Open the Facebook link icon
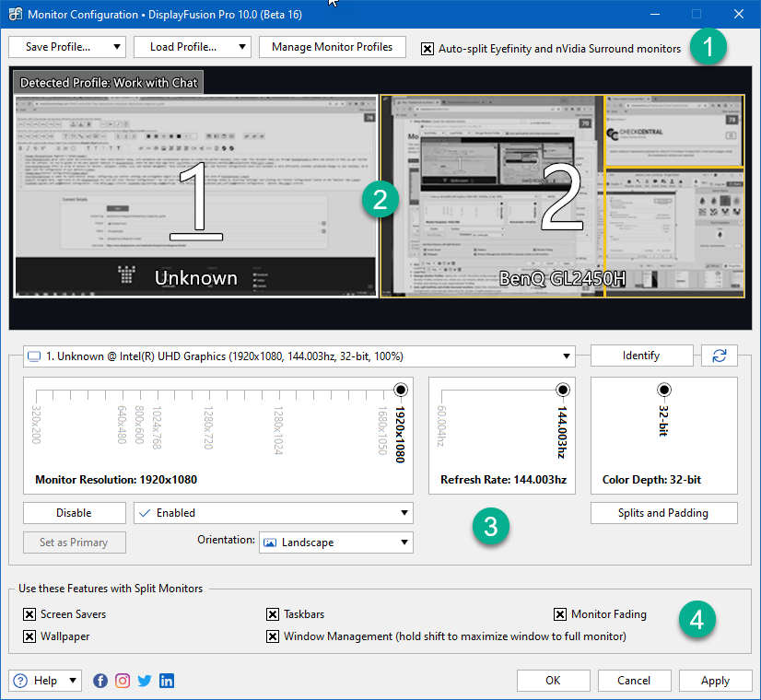This screenshot has width=761, height=700. click(100, 681)
